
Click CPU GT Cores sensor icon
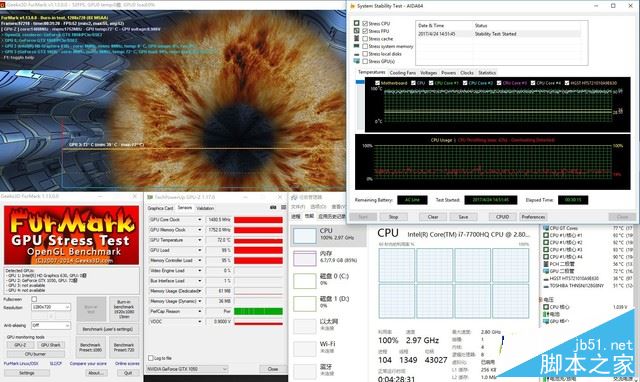point(546,228)
